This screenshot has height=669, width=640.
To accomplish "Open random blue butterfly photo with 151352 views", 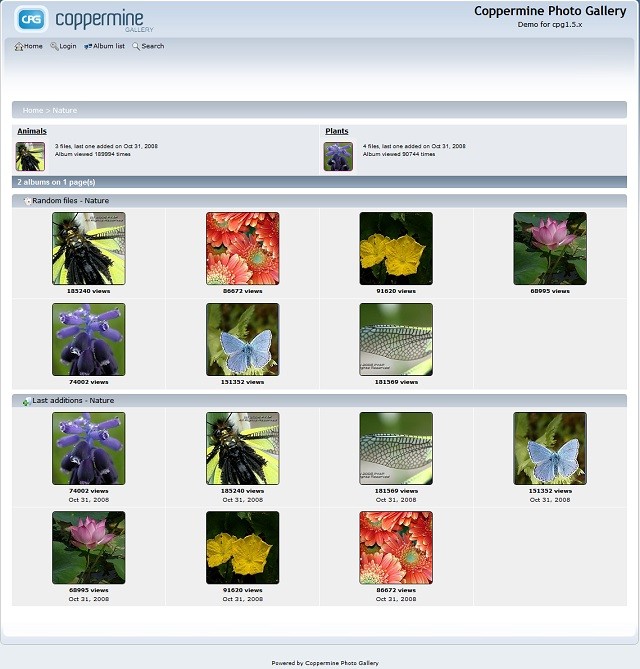I will point(243,340).
